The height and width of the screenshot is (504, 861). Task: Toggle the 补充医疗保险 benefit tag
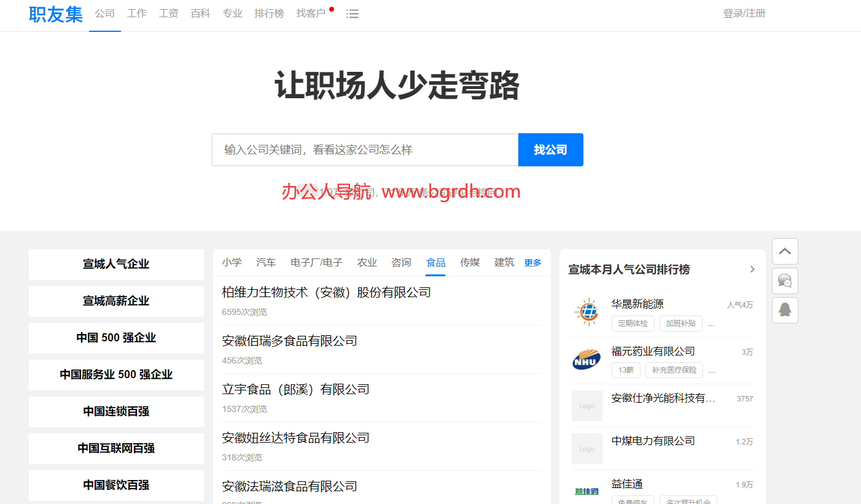point(674,370)
